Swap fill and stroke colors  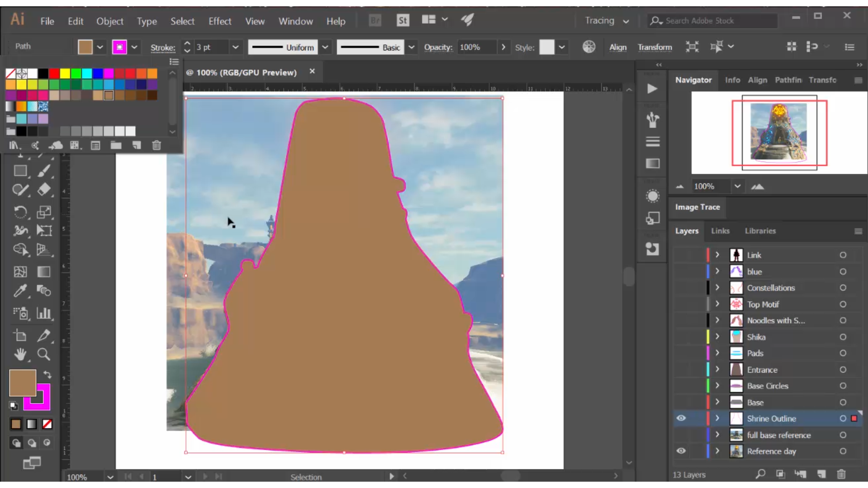pyautogui.click(x=47, y=375)
